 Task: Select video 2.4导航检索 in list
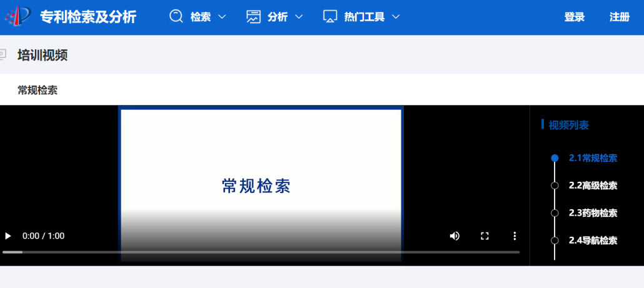tap(593, 241)
